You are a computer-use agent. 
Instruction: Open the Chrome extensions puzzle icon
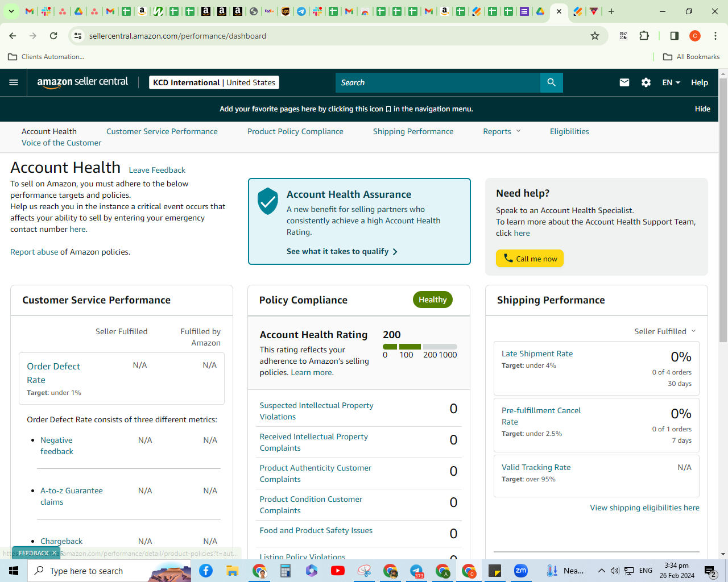644,36
